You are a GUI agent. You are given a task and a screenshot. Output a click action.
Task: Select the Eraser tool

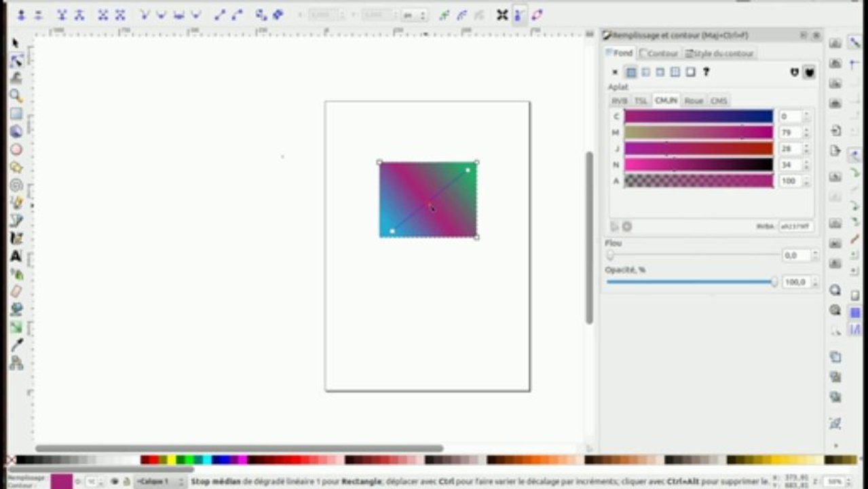click(16, 291)
